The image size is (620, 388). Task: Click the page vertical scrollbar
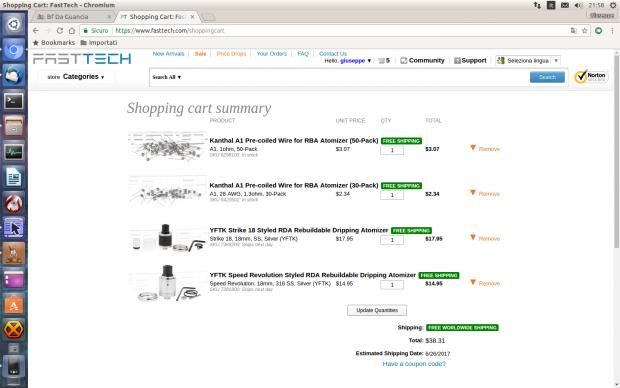point(616,152)
